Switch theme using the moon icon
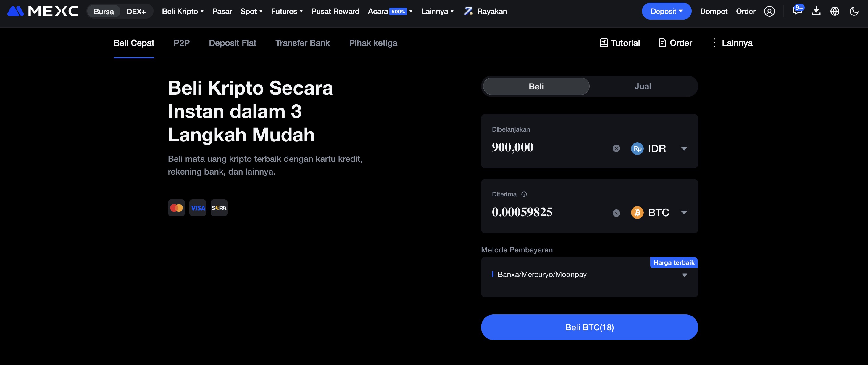 pos(854,11)
